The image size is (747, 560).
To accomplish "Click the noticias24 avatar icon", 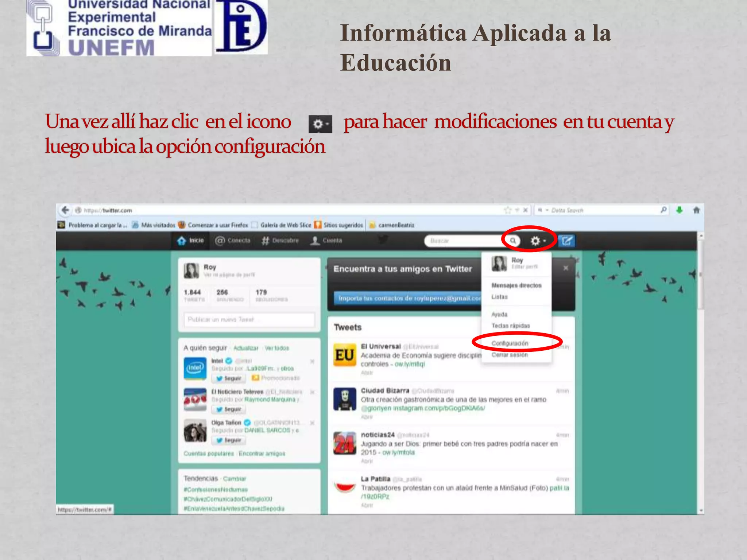I will tap(345, 443).
